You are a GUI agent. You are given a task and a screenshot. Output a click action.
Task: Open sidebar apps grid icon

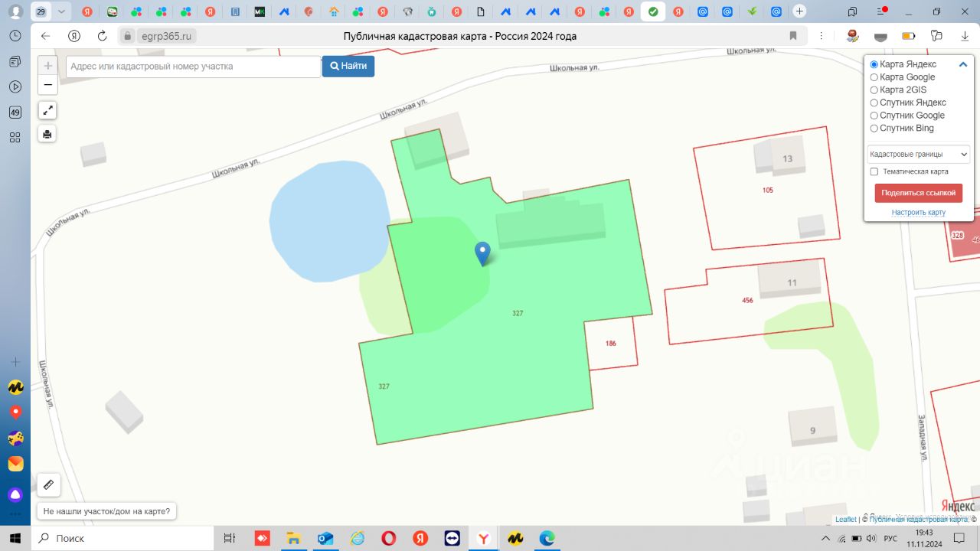pyautogui.click(x=15, y=138)
